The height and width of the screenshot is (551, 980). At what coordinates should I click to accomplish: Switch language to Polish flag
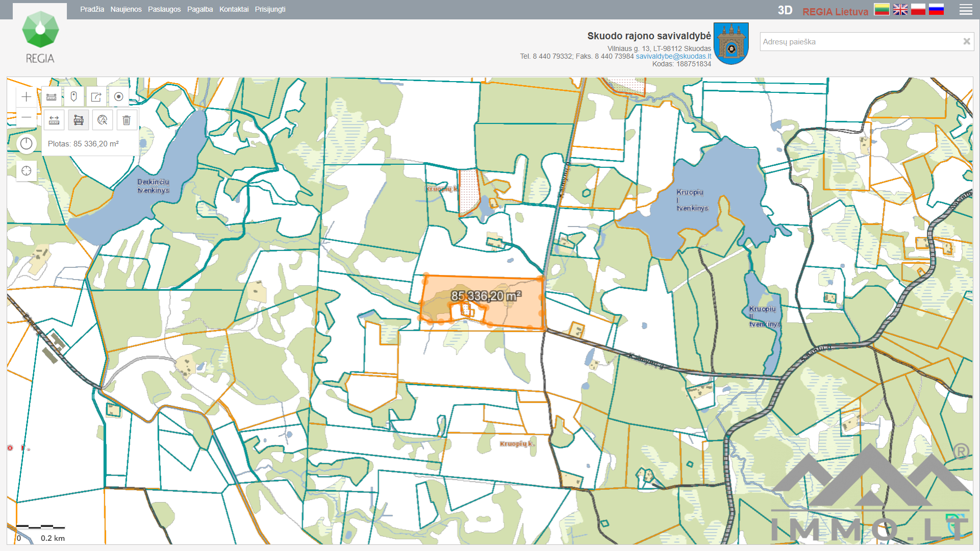(x=918, y=9)
